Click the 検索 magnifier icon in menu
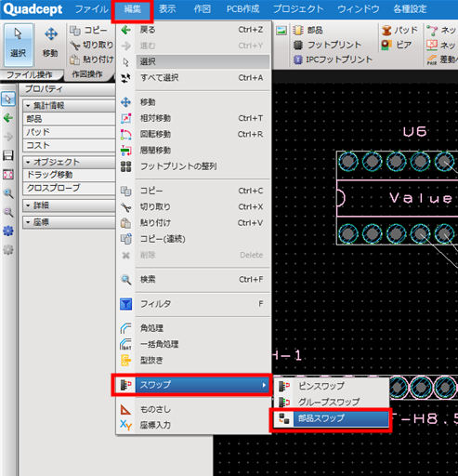Viewport: 458px width, 476px height. [x=125, y=280]
